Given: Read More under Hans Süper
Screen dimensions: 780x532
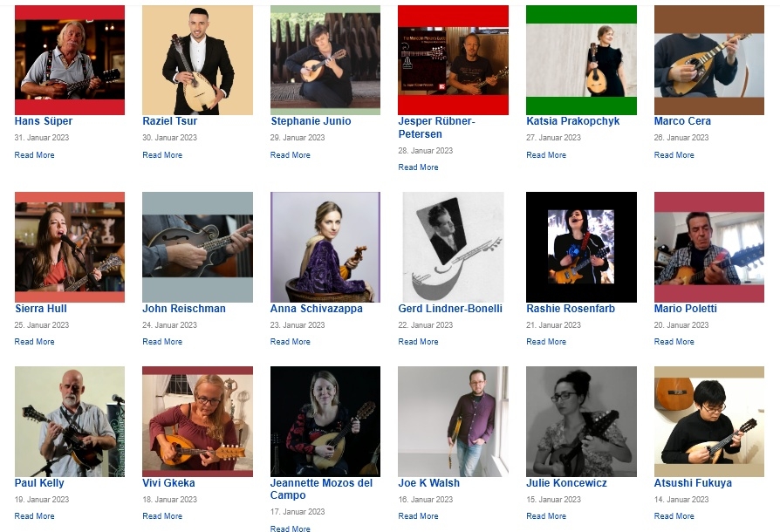Looking at the screenshot, I should pos(34,155).
